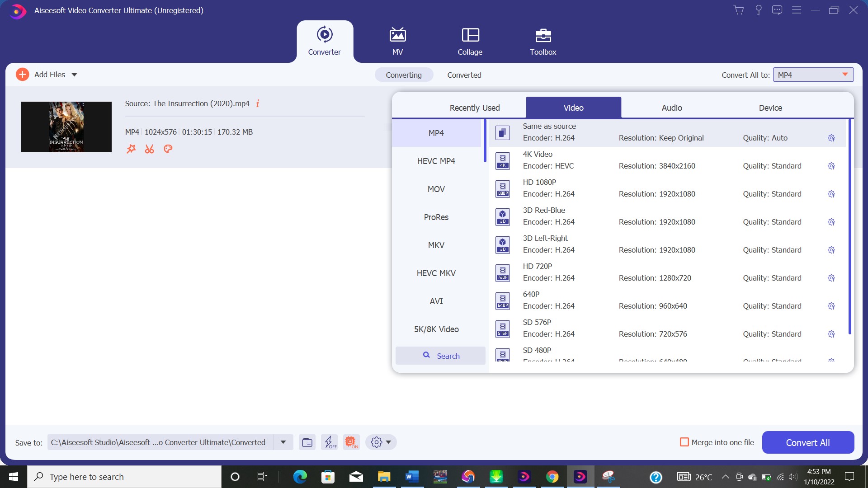The image size is (868, 488).
Task: Open the output folder icon
Action: click(307, 442)
